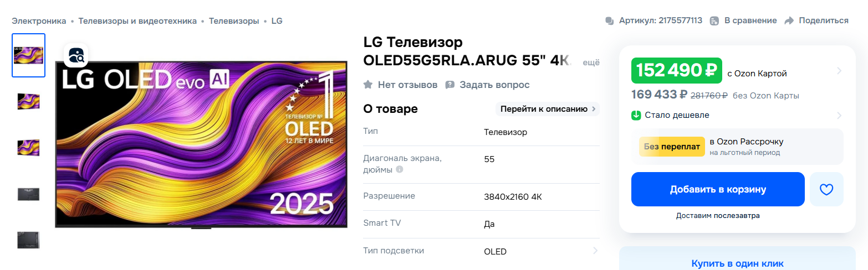Add the TV to favorites with the heart icon

[x=826, y=189]
